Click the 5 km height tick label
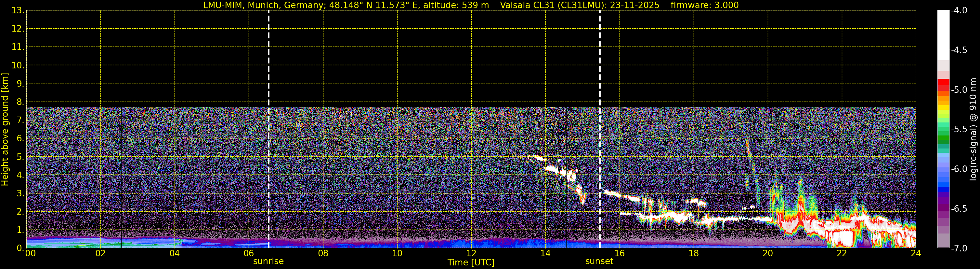 click(20, 157)
